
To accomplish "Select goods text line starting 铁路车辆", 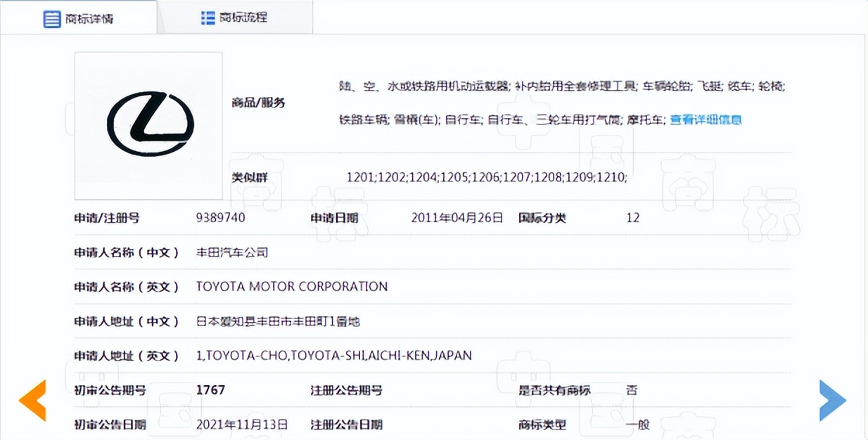I will click(x=502, y=119).
